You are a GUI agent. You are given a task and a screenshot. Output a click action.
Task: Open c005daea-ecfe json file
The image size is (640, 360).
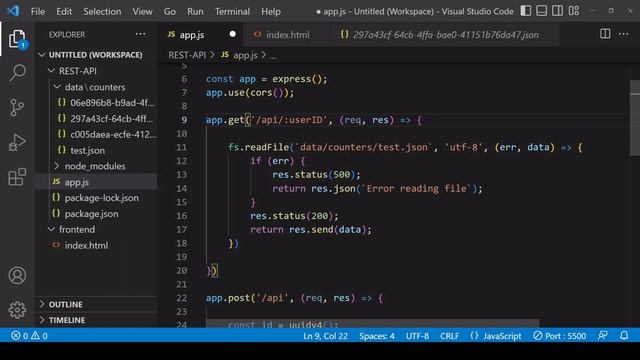113,135
